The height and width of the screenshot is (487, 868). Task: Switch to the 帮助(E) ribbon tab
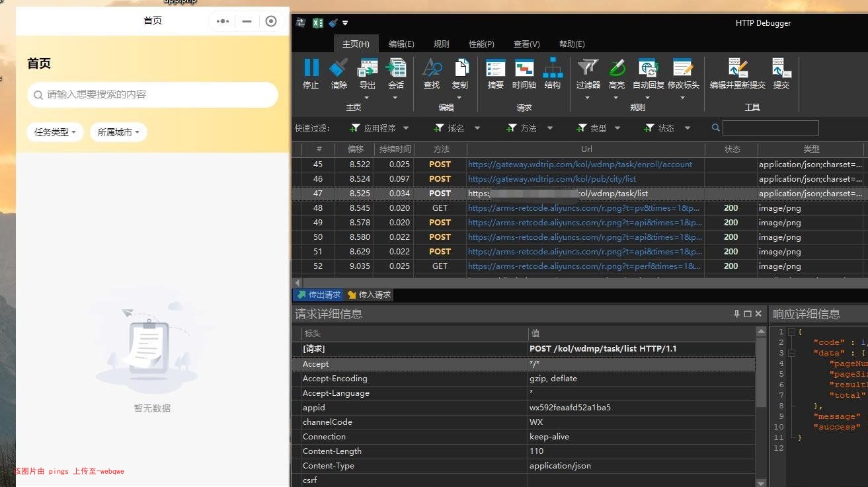point(572,44)
